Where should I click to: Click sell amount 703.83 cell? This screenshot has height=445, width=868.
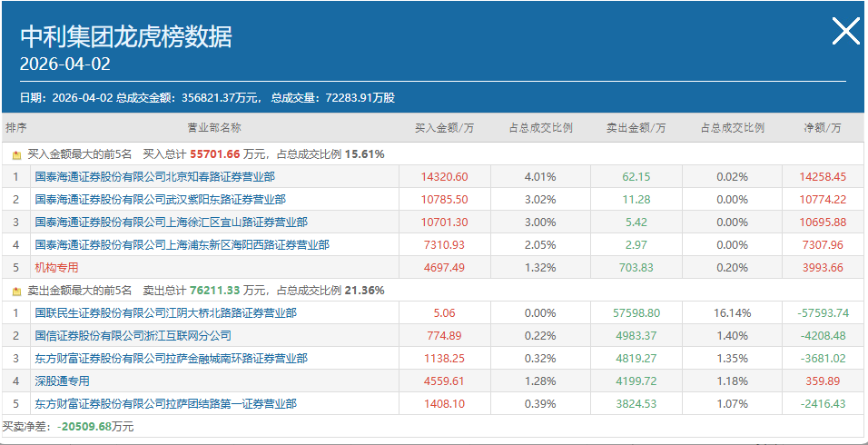pyautogui.click(x=636, y=268)
